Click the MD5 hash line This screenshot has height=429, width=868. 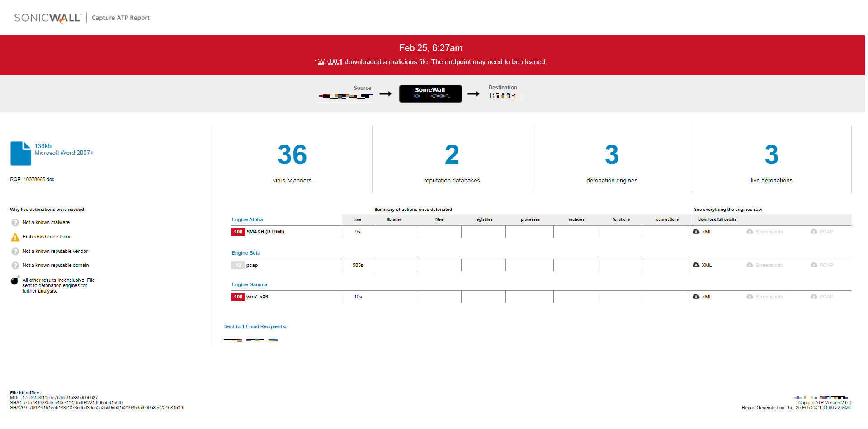54,398
